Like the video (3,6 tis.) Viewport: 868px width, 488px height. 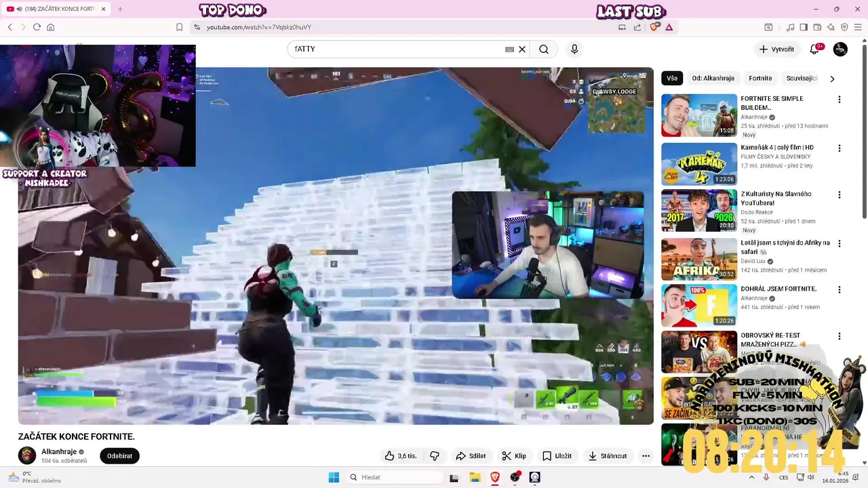[x=401, y=456]
